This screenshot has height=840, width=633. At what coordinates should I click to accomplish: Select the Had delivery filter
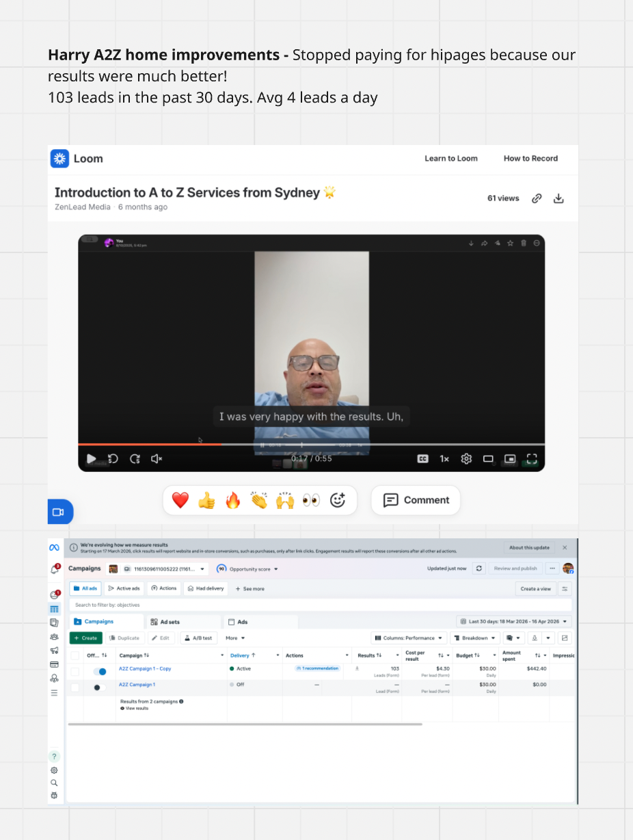click(x=206, y=588)
